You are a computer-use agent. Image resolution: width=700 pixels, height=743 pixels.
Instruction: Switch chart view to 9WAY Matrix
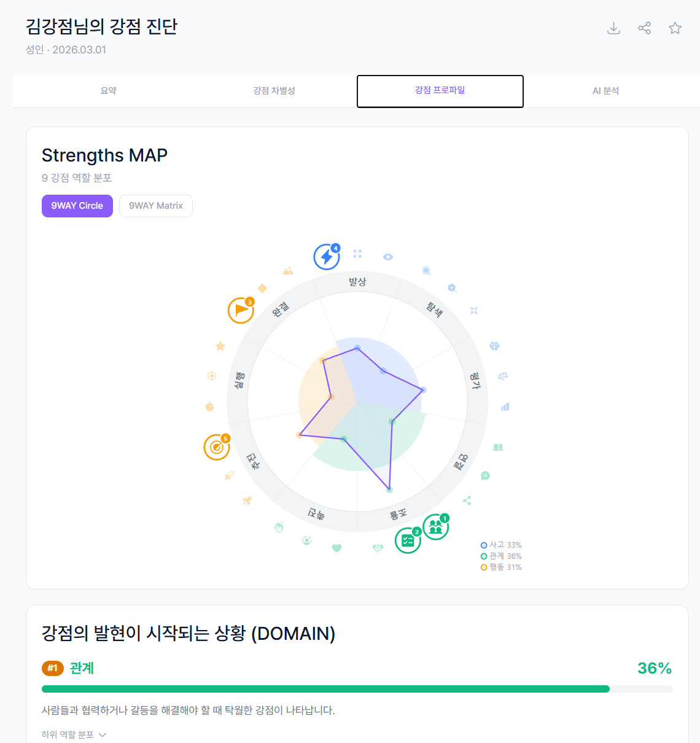coord(156,206)
